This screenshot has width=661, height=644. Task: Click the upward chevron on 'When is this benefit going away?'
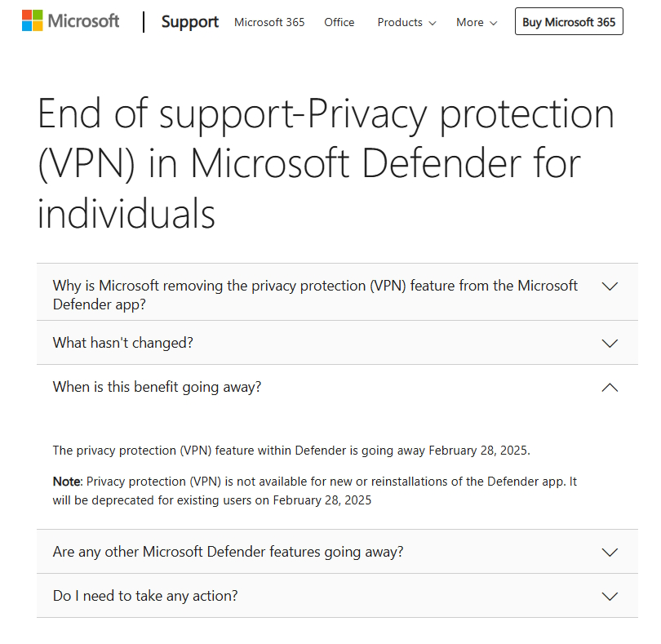(610, 387)
